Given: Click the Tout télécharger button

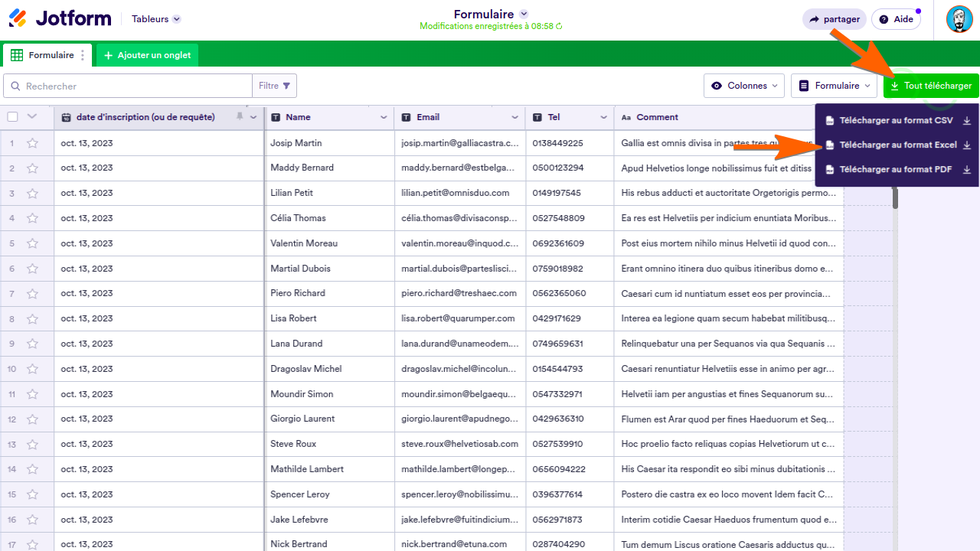Looking at the screenshot, I should tap(931, 86).
